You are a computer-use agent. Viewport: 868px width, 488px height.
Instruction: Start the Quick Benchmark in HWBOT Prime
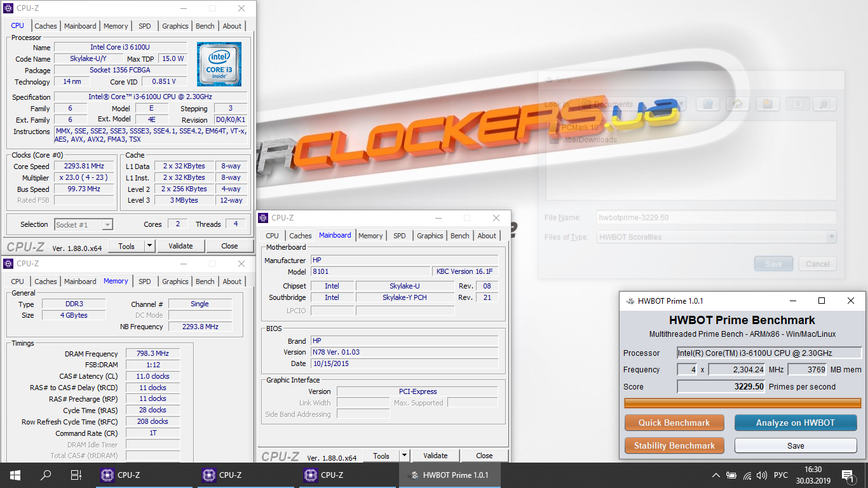pyautogui.click(x=674, y=423)
